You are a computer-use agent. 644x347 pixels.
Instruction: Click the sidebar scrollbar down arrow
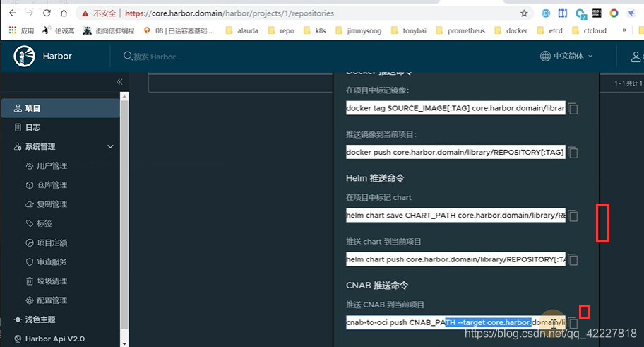coord(124,343)
